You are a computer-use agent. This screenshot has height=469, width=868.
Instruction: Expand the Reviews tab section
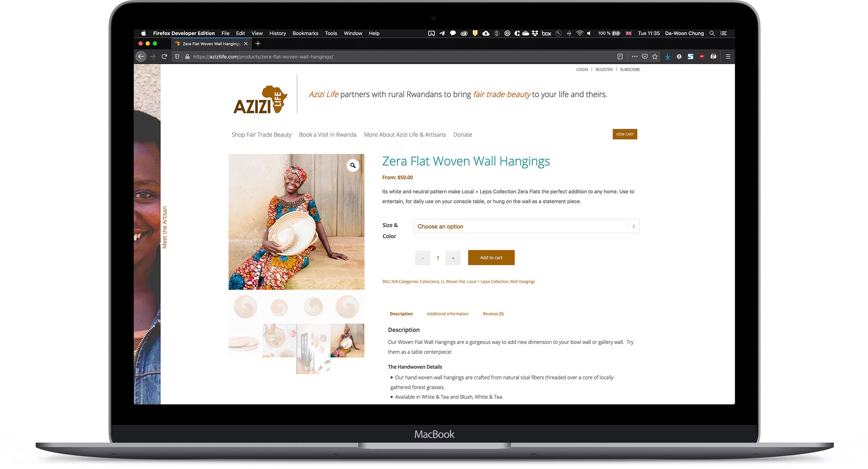click(x=493, y=314)
